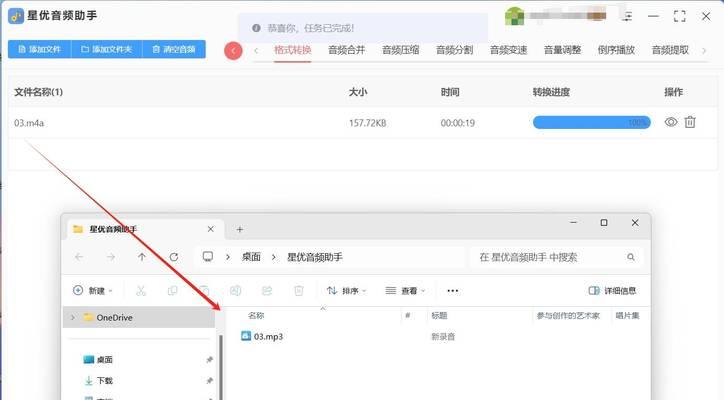The width and height of the screenshot is (724, 400).
Task: Open 下载 in Explorer quick access
Action: (x=105, y=381)
